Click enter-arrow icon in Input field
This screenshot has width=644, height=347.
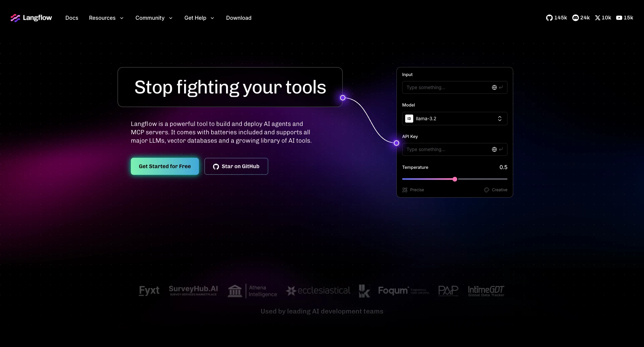[501, 87]
